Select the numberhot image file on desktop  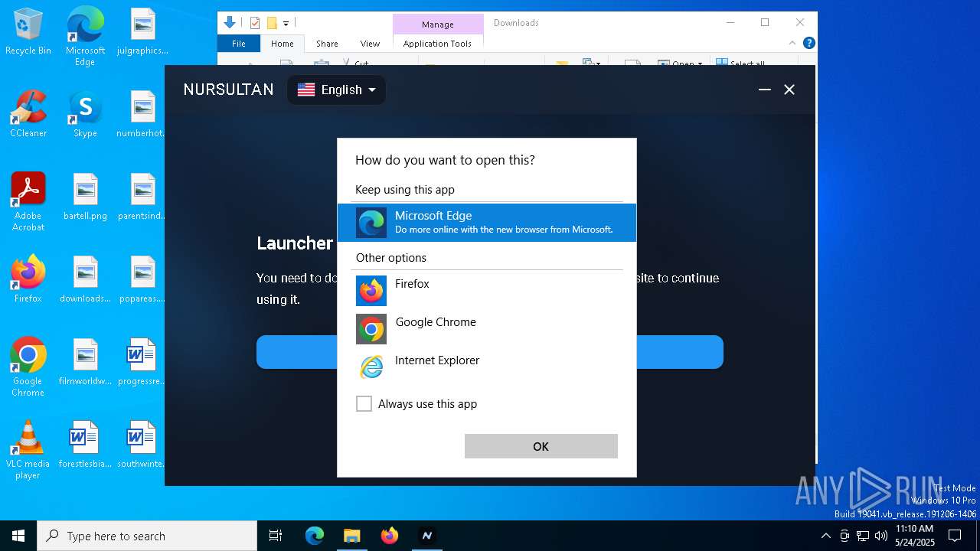[x=142, y=115]
